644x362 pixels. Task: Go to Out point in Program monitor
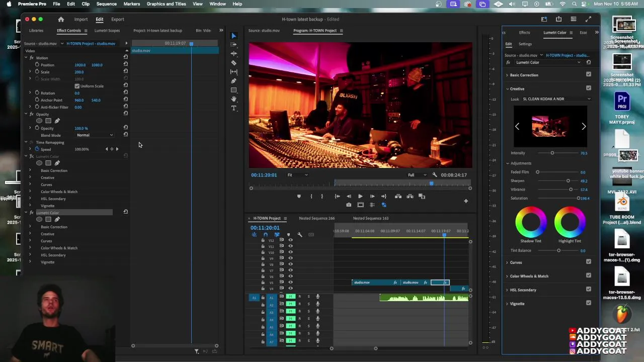(x=384, y=196)
